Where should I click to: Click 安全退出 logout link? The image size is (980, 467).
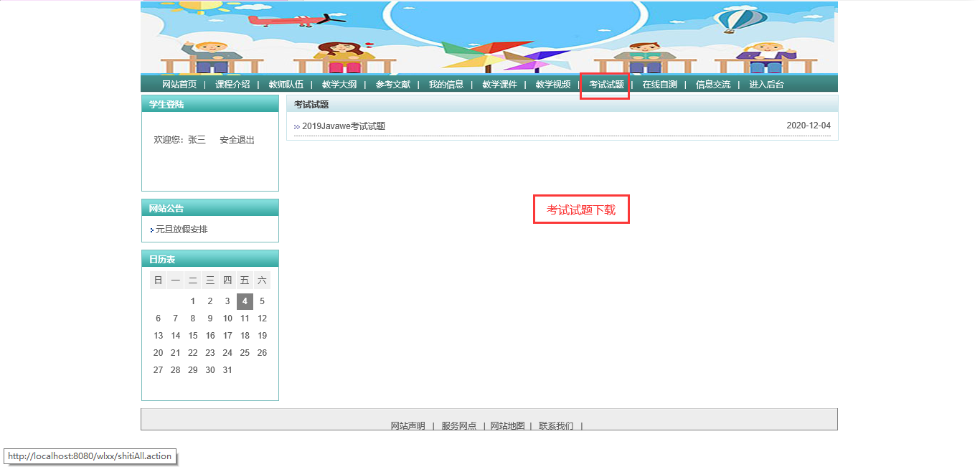coord(237,140)
